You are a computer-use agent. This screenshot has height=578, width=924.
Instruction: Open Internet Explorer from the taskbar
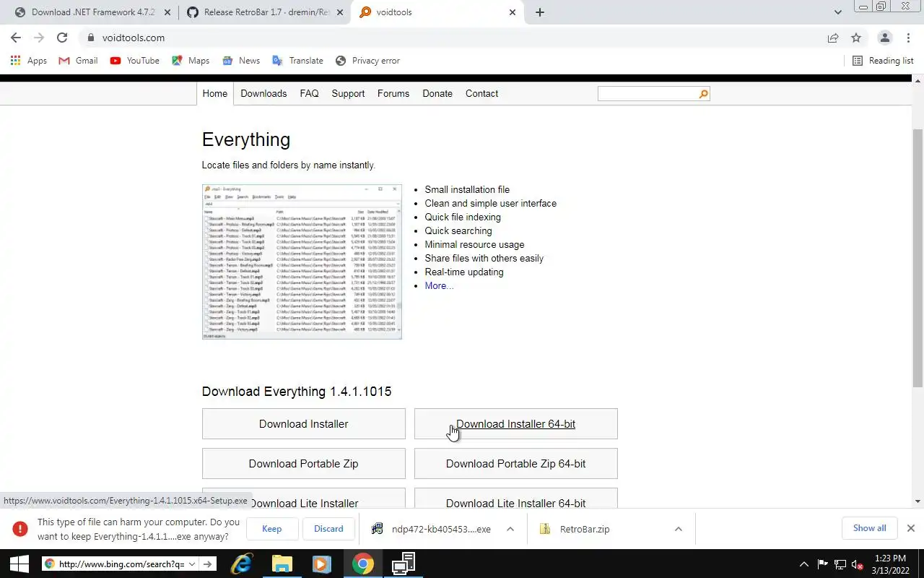tap(242, 564)
